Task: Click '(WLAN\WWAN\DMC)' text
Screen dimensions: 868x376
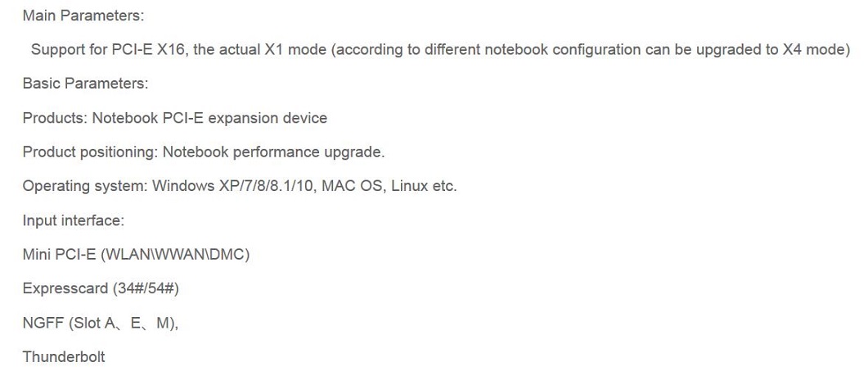Action: (x=174, y=255)
